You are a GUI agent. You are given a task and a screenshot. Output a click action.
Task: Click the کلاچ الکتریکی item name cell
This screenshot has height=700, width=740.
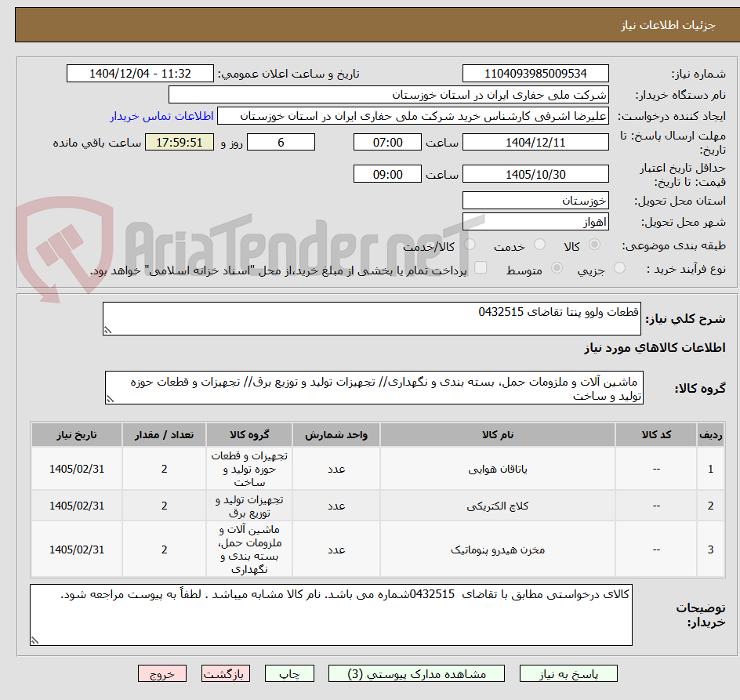(x=498, y=506)
